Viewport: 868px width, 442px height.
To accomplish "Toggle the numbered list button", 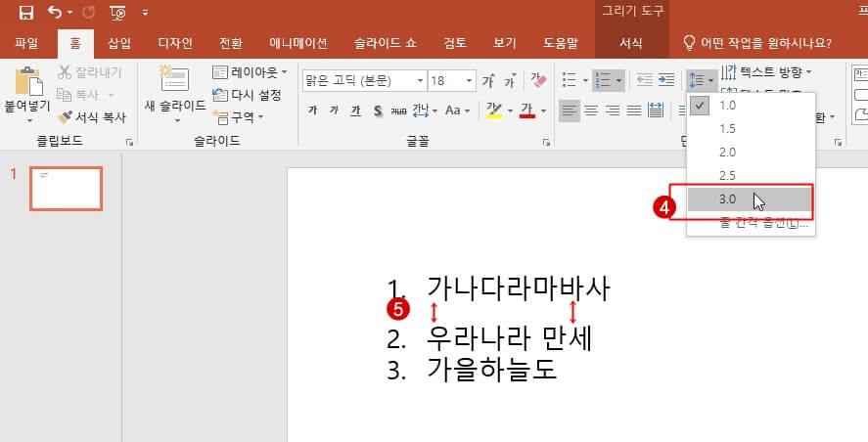I will [x=603, y=81].
